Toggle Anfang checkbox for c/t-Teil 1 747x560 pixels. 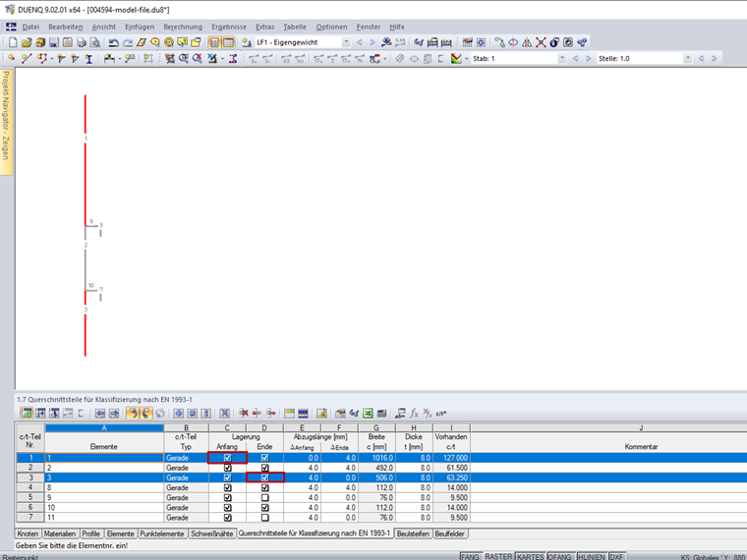pos(227,458)
